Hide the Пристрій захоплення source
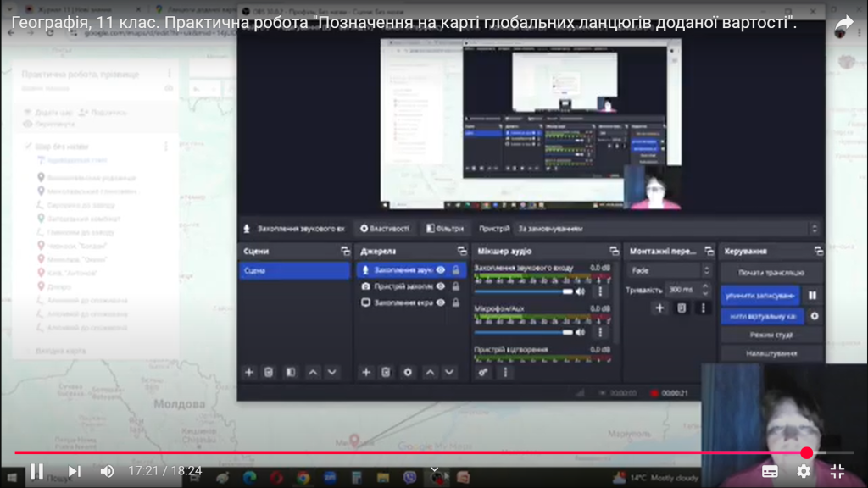The height and width of the screenshot is (488, 868). click(441, 286)
